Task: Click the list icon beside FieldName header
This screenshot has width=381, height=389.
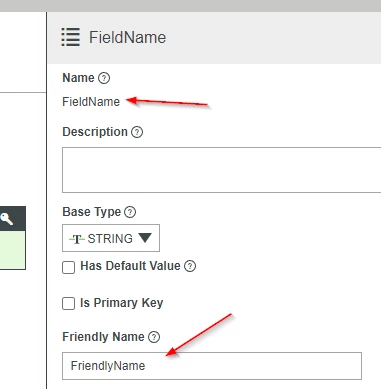Action: click(71, 37)
